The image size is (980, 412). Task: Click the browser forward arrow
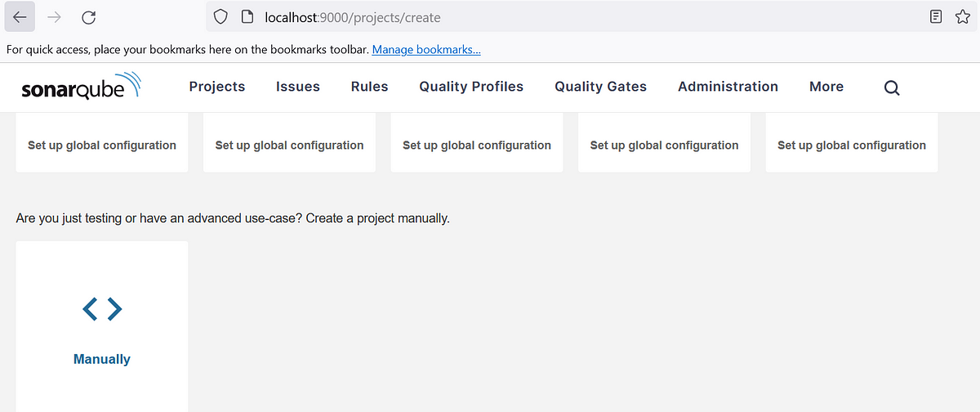click(x=55, y=17)
